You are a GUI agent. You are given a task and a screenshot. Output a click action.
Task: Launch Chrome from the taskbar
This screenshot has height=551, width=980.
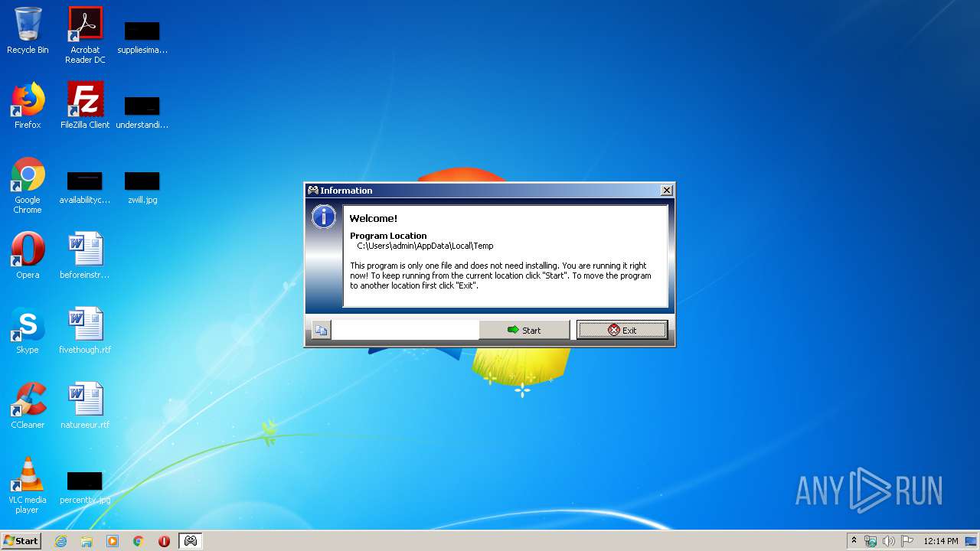coord(139,541)
